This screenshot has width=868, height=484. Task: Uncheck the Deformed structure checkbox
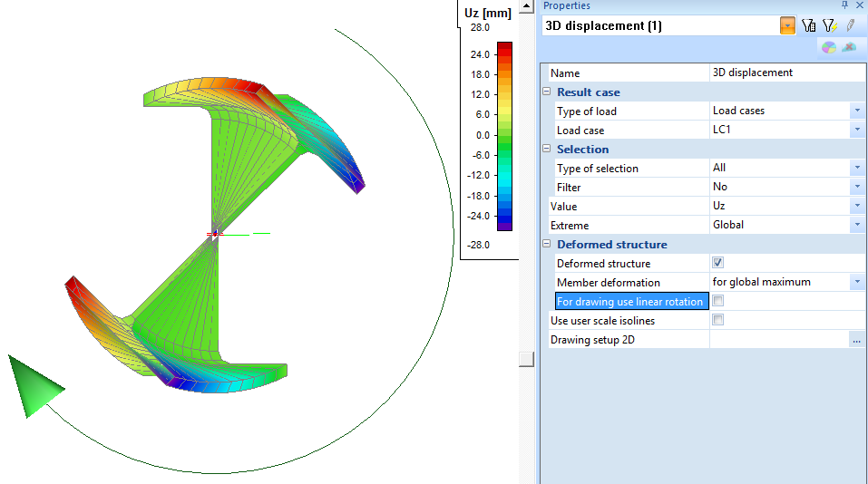(x=718, y=263)
